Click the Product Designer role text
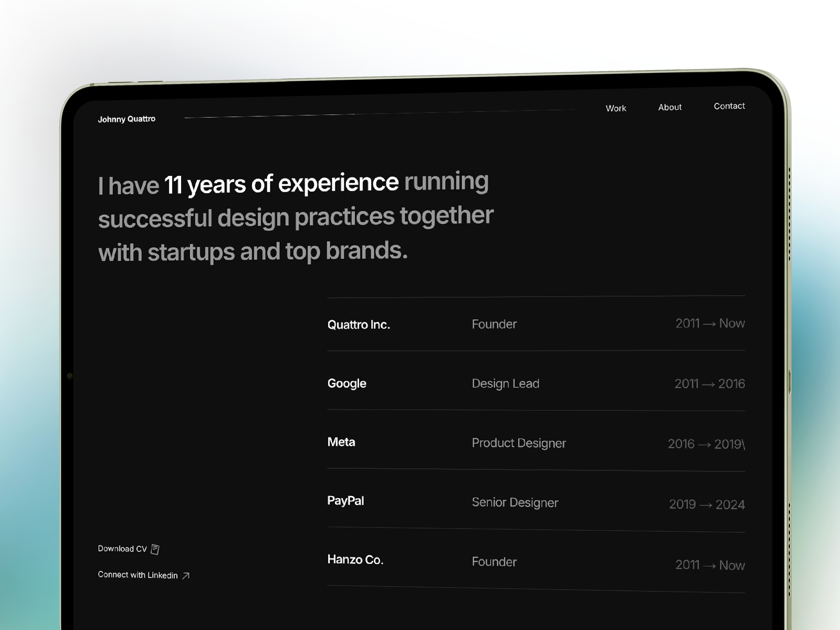The width and height of the screenshot is (840, 630). coord(519,443)
